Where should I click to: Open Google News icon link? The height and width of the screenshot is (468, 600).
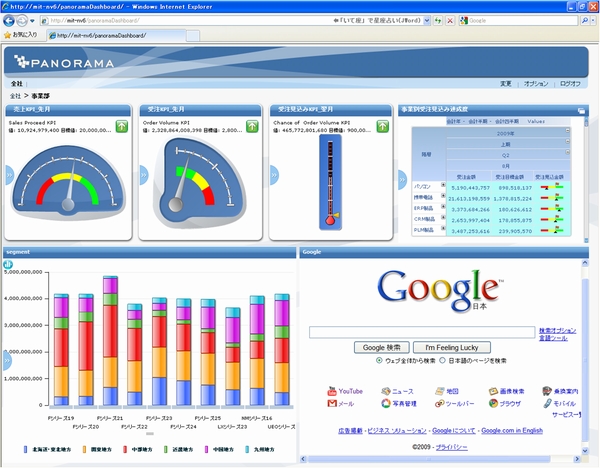coord(386,391)
